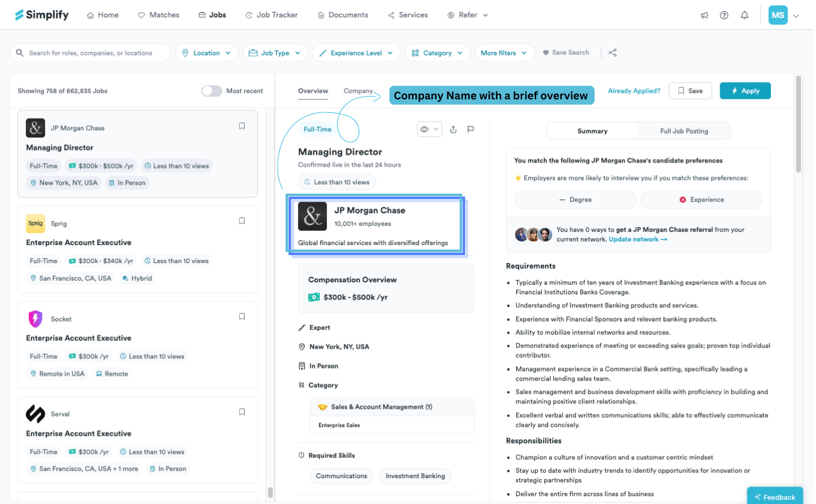
Task: Click the JP Morgan Chase logo in overview
Action: pos(313,216)
